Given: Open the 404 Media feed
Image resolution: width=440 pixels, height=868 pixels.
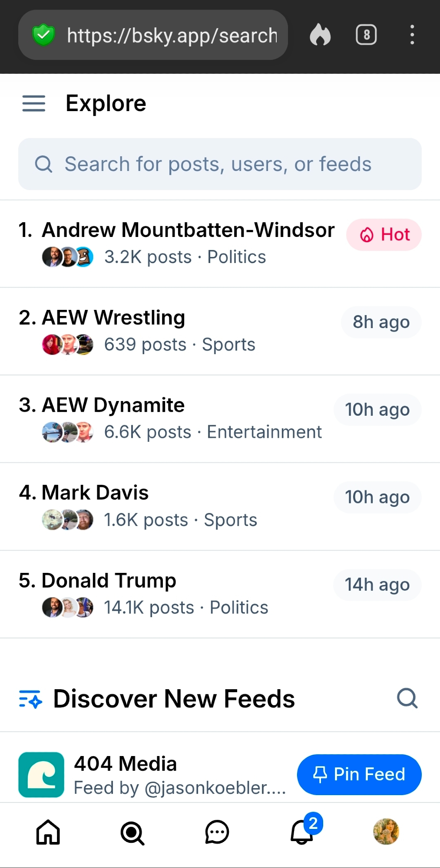Looking at the screenshot, I should click(x=126, y=764).
